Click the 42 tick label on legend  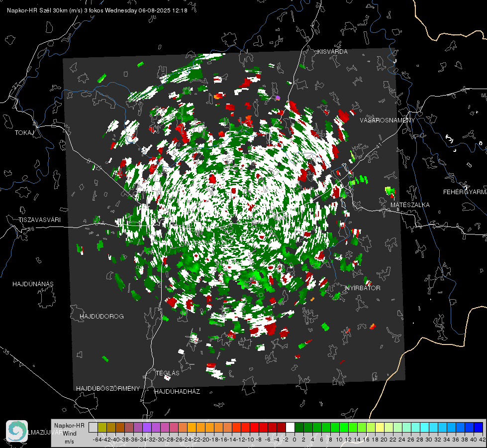click(483, 440)
